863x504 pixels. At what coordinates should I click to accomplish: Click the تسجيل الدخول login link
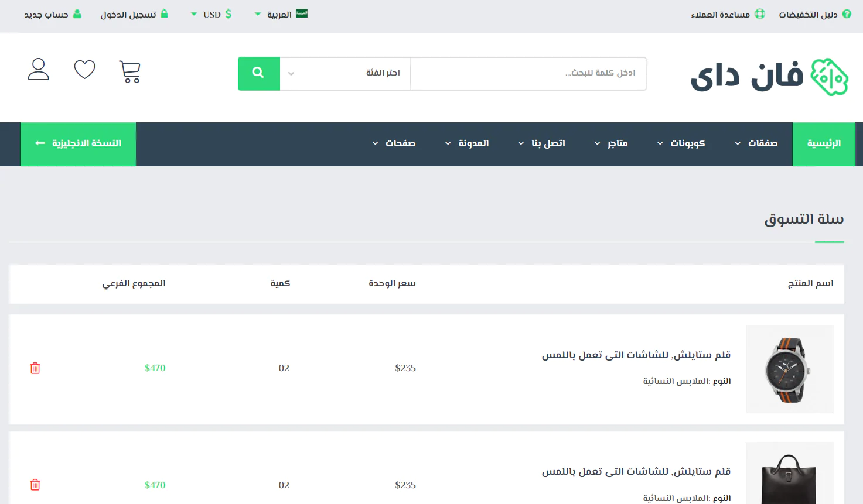tap(134, 14)
